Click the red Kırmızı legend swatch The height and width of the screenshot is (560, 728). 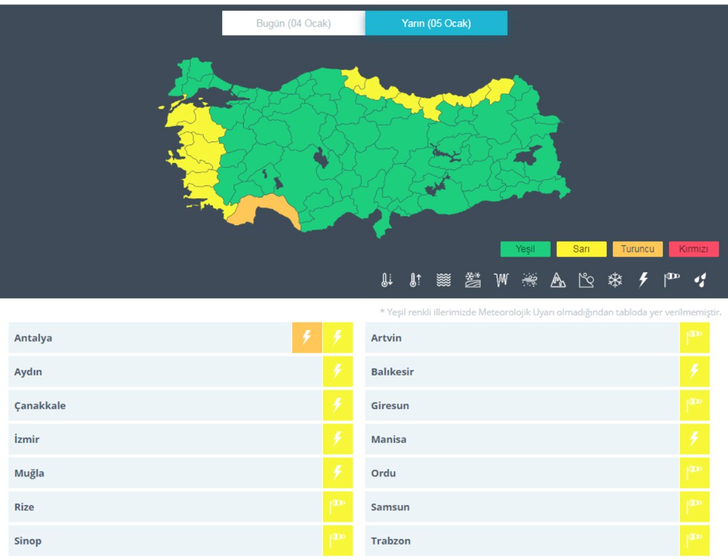[693, 249]
